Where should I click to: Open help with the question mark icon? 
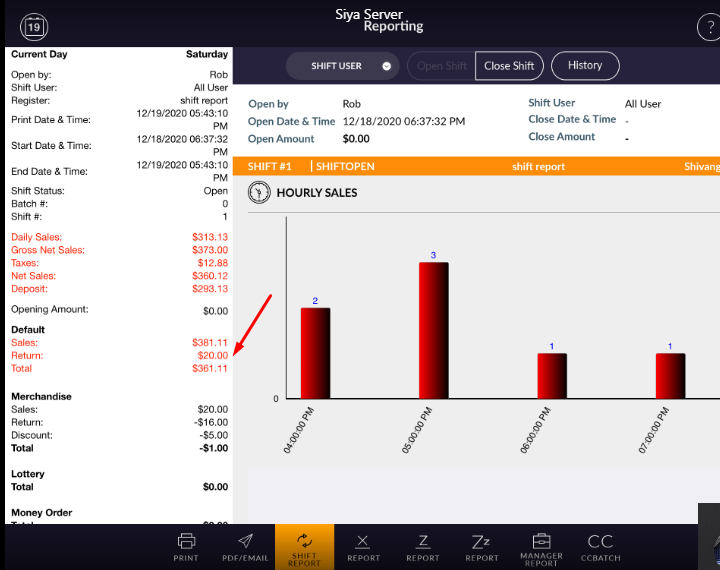pos(710,26)
